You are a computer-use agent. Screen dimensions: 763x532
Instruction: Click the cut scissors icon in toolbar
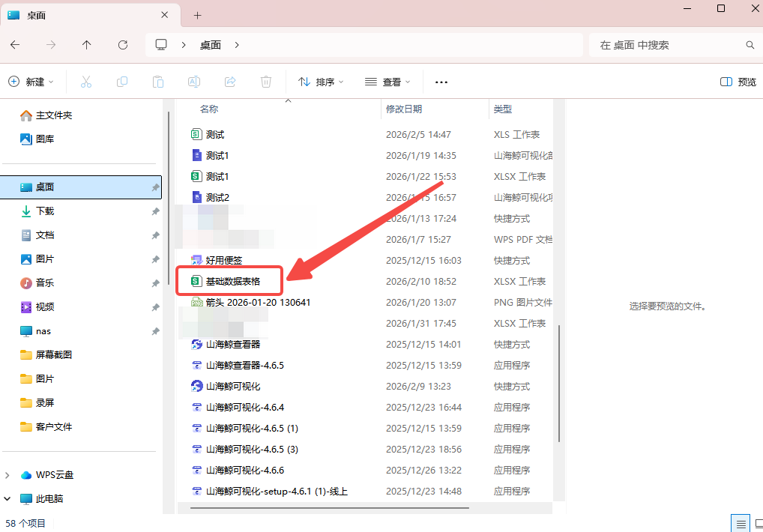tap(86, 82)
